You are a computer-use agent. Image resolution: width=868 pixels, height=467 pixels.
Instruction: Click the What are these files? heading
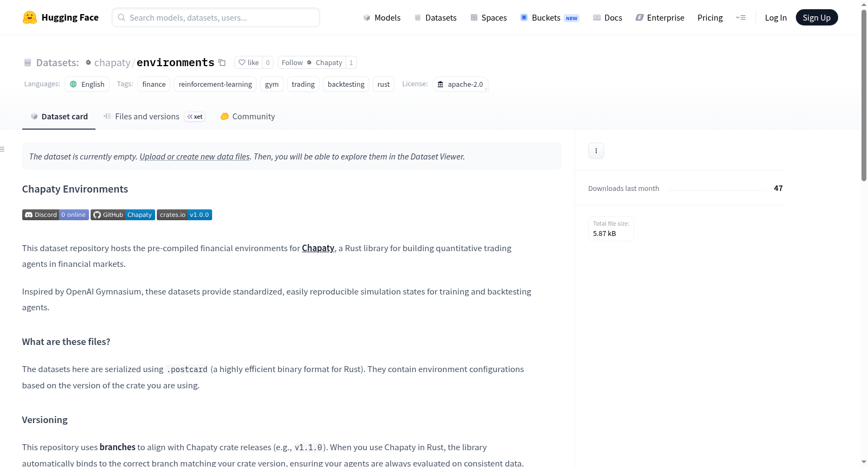pyautogui.click(x=66, y=342)
